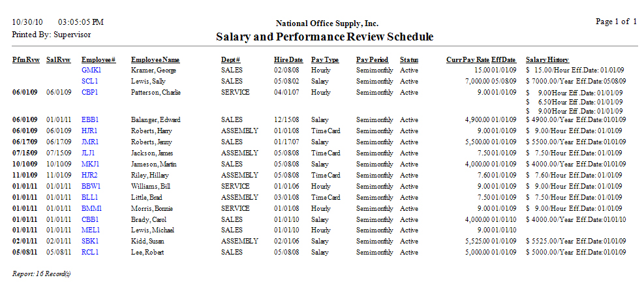
Task: Open employee link SCL1
Action: tap(89, 81)
